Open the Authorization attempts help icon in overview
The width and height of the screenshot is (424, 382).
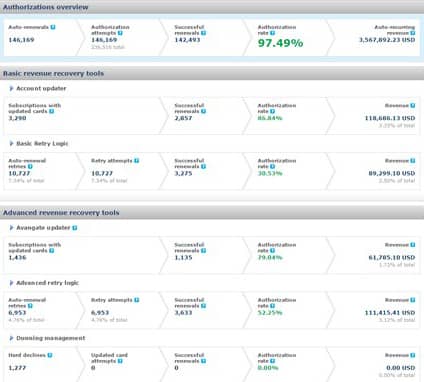pos(120,33)
